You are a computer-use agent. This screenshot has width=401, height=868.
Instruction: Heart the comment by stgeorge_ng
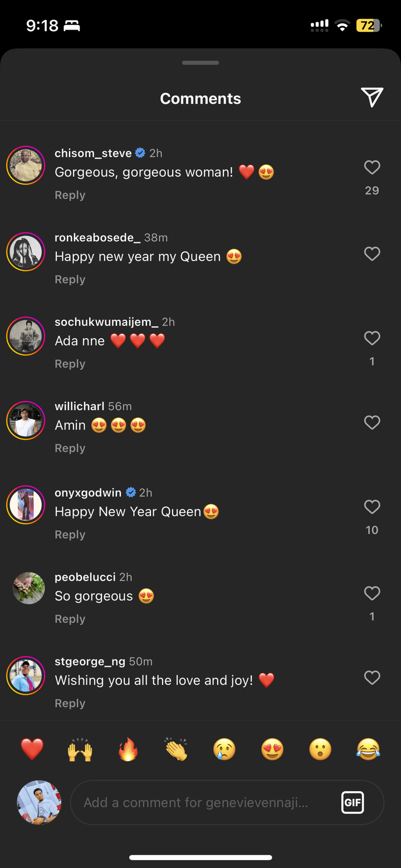(371, 677)
